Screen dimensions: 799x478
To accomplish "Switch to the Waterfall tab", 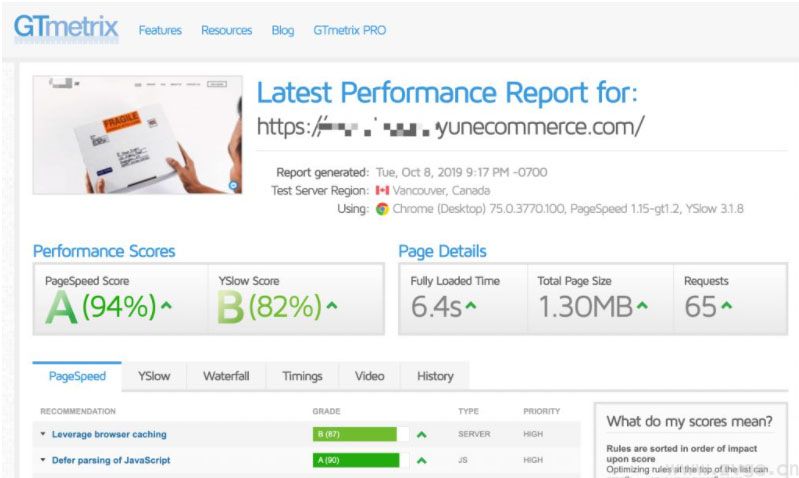I will [226, 376].
